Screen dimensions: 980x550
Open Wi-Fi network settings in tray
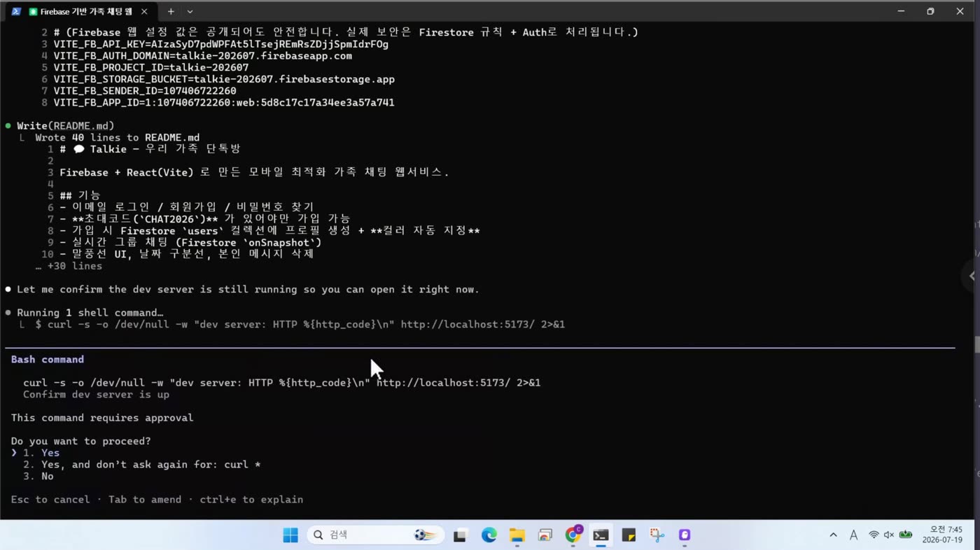[874, 535]
